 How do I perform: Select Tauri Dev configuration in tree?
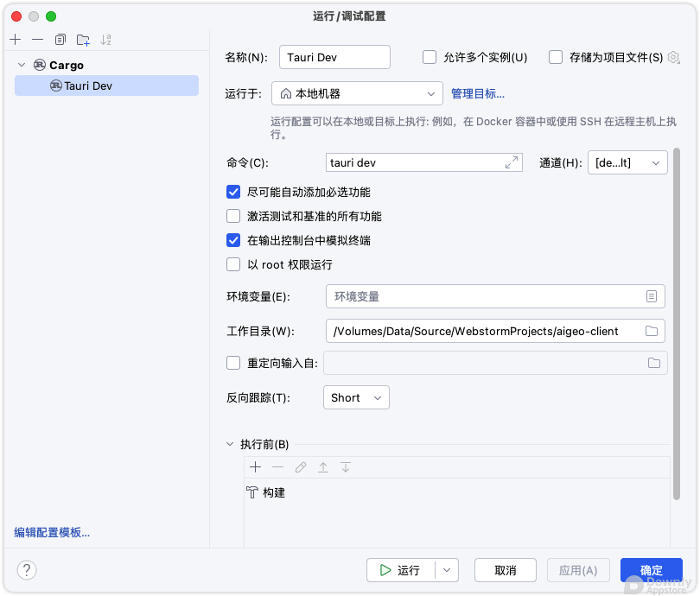click(x=87, y=86)
